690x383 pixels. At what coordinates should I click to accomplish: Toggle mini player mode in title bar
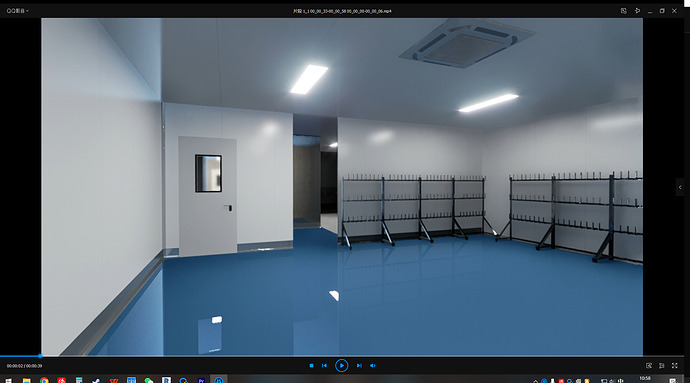coord(624,11)
